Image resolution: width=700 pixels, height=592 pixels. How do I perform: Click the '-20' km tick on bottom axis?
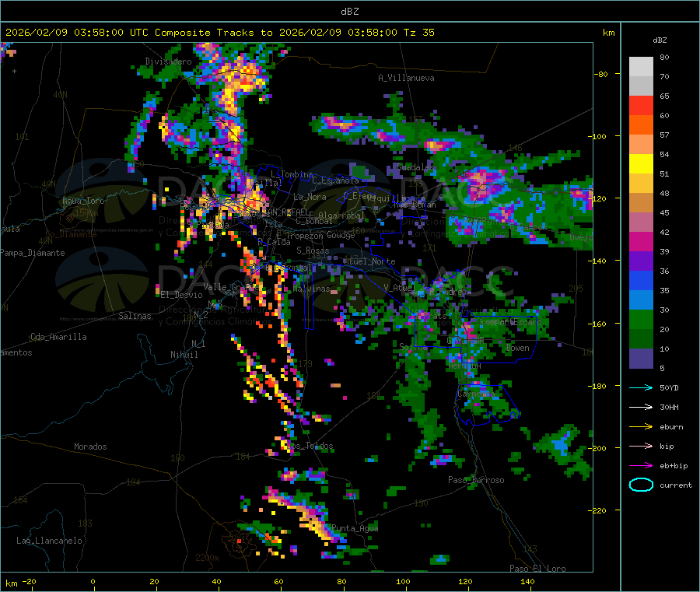point(30,581)
